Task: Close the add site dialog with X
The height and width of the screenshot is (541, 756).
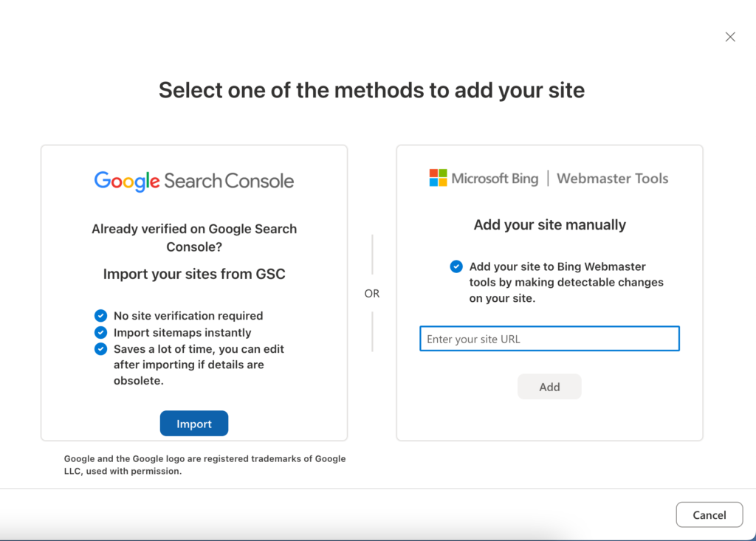Action: [730, 37]
